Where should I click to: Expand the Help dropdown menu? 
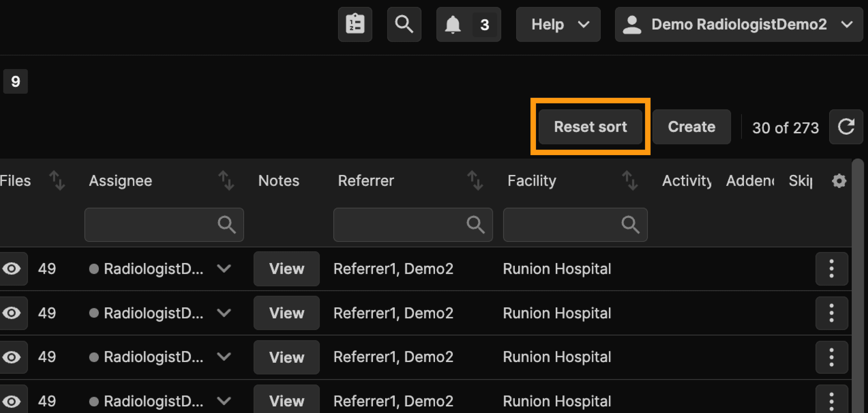coord(558,24)
